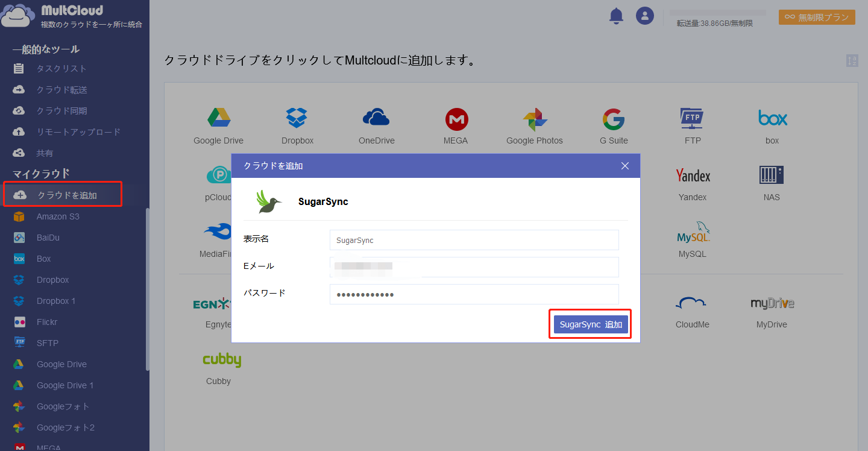Click the マイクラウド section header
Screen dimensions: 868x451
[x=42, y=174]
